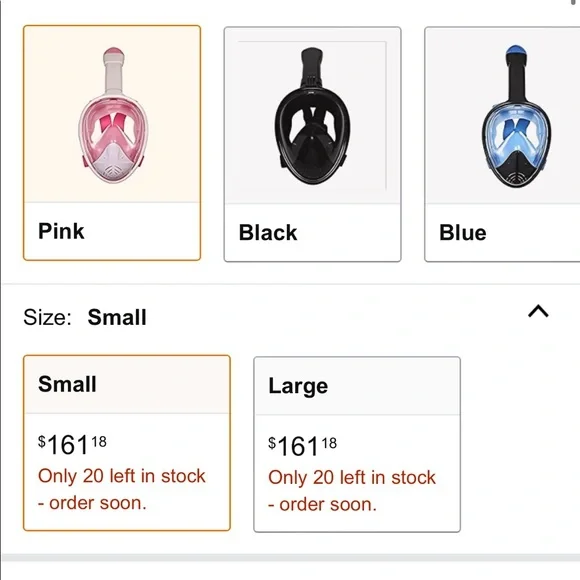Select the Black snorkel mask image
Screen dimensions: 580x580
click(x=313, y=116)
